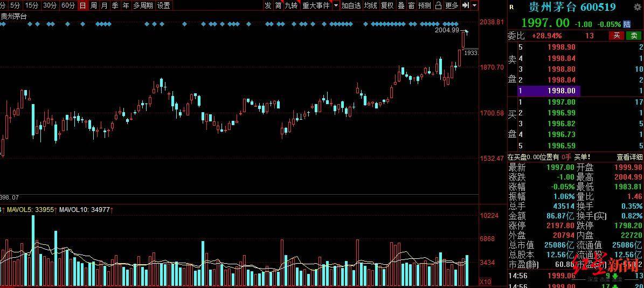The width and height of the screenshot is (644, 288).
Task: Click the 涨停 value 2197.80
Action: [x=560, y=225]
